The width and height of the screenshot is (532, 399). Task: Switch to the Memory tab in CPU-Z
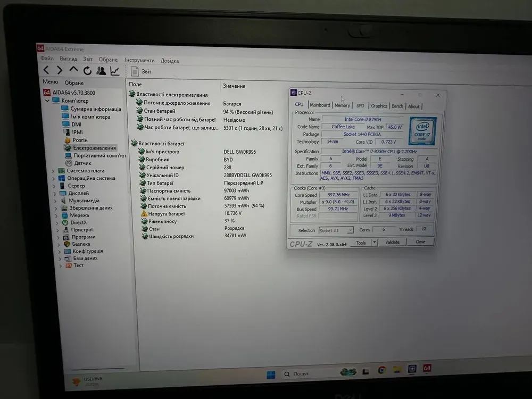click(x=342, y=105)
